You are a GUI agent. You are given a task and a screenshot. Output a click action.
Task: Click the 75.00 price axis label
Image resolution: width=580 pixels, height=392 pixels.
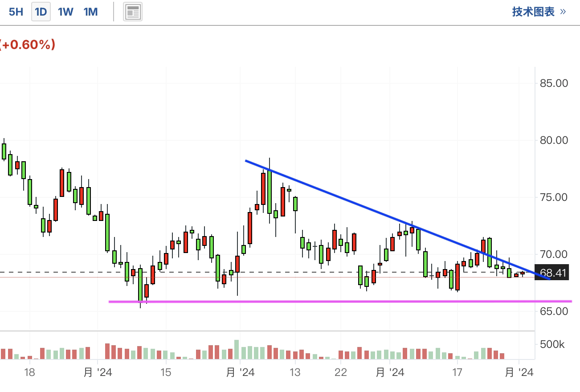pos(553,197)
